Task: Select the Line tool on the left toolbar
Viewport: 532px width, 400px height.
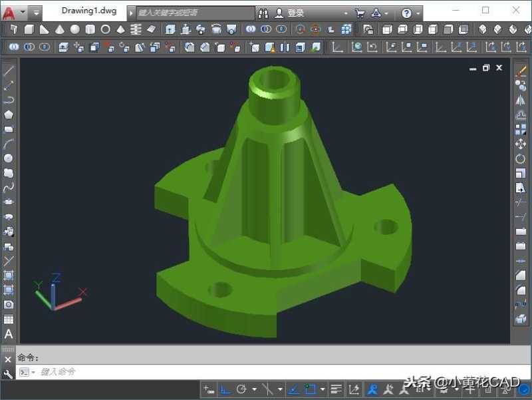Action: (9, 70)
